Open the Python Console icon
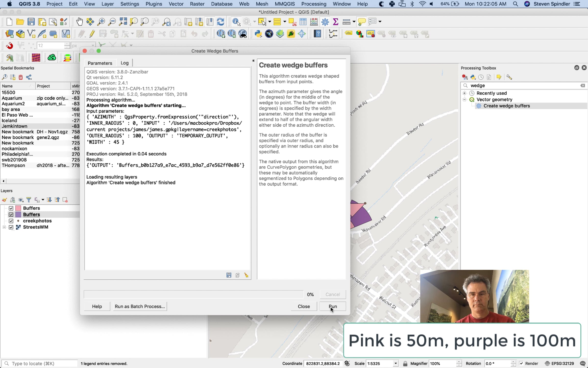This screenshot has height=368, width=588. point(258,34)
